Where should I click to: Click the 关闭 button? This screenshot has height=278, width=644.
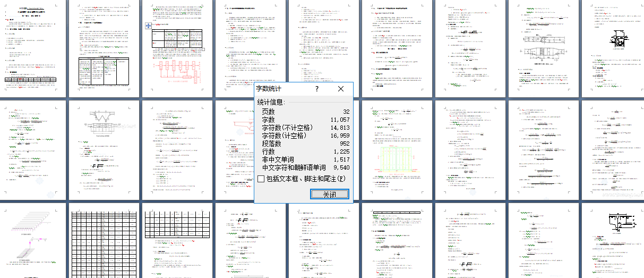pyautogui.click(x=330, y=195)
